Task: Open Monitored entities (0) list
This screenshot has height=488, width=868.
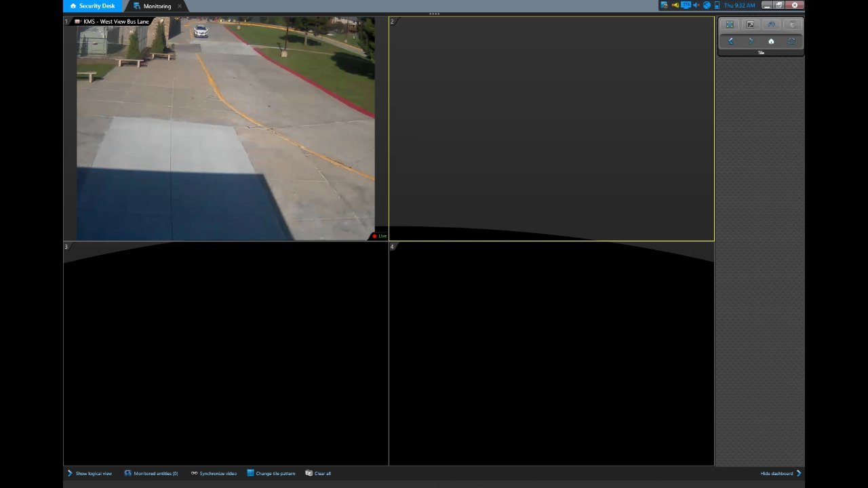Action: click(x=151, y=473)
